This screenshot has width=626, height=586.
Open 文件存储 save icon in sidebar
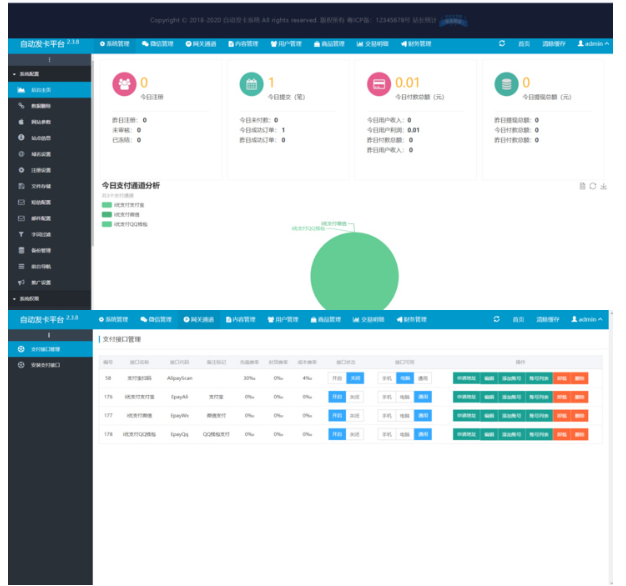(x=21, y=186)
